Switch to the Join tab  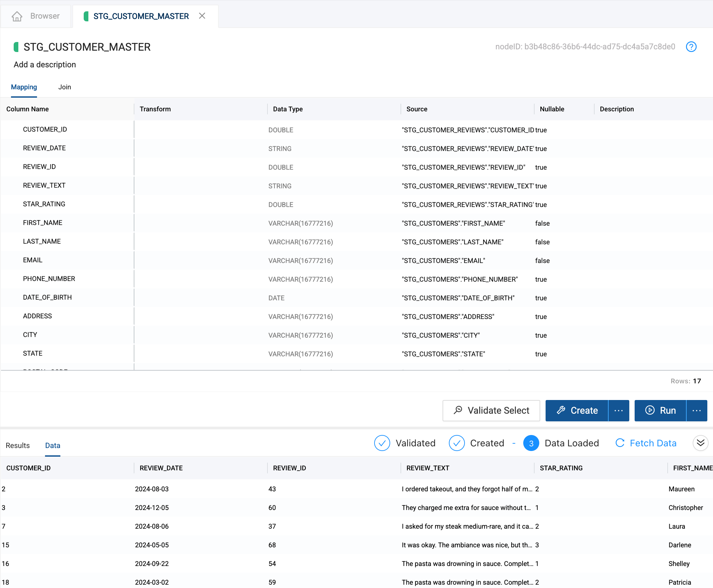click(x=64, y=87)
